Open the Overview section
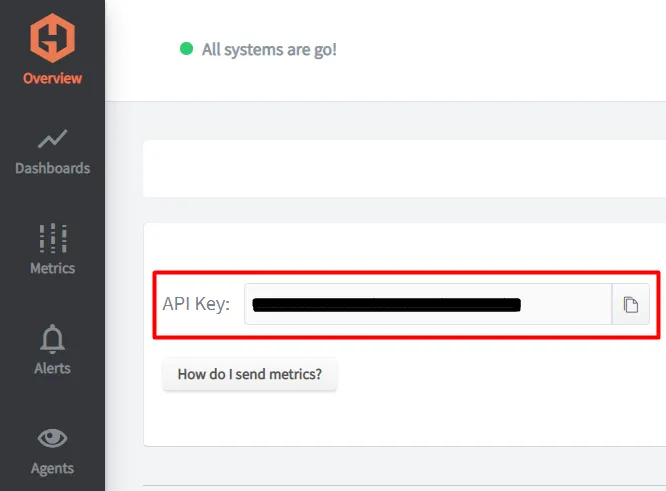 pyautogui.click(x=52, y=78)
